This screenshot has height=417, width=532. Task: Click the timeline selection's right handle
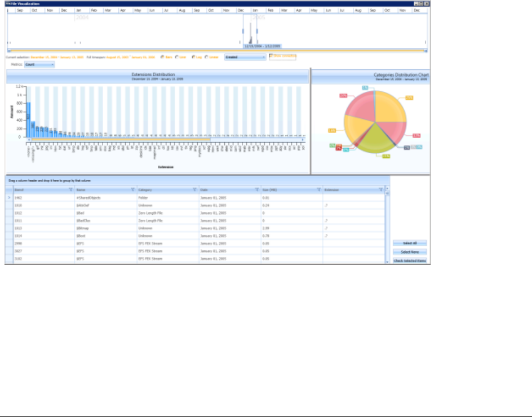[257, 31]
